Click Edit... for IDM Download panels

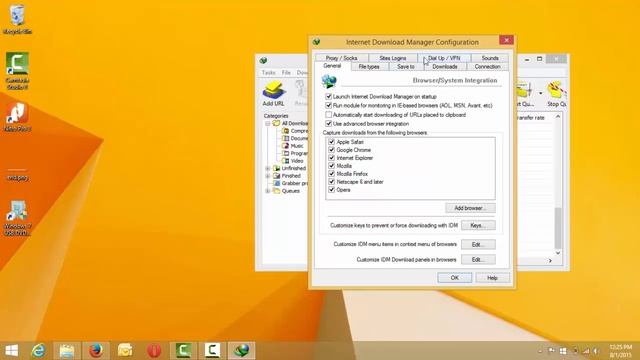click(478, 260)
